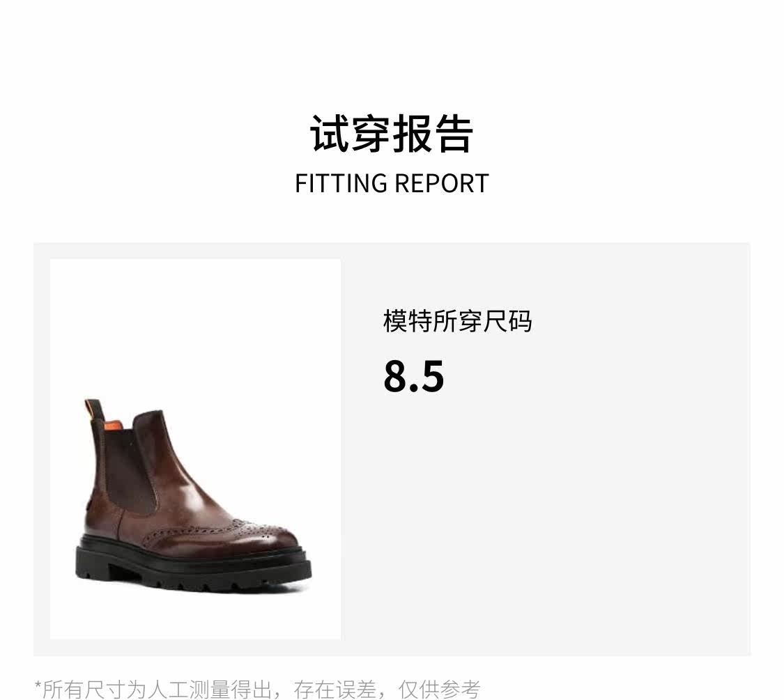Click the word FITTING in subtitle
Image resolution: width=784 pixels, height=700 pixels.
click(341, 183)
